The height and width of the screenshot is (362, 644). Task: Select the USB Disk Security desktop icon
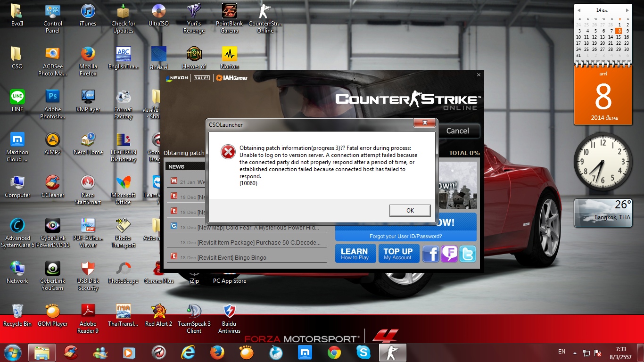[88, 276]
